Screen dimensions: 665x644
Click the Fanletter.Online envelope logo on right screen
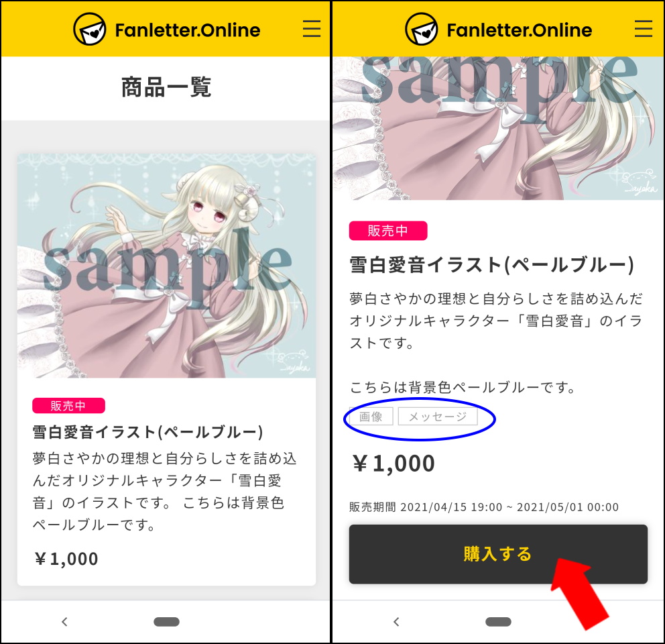(421, 30)
